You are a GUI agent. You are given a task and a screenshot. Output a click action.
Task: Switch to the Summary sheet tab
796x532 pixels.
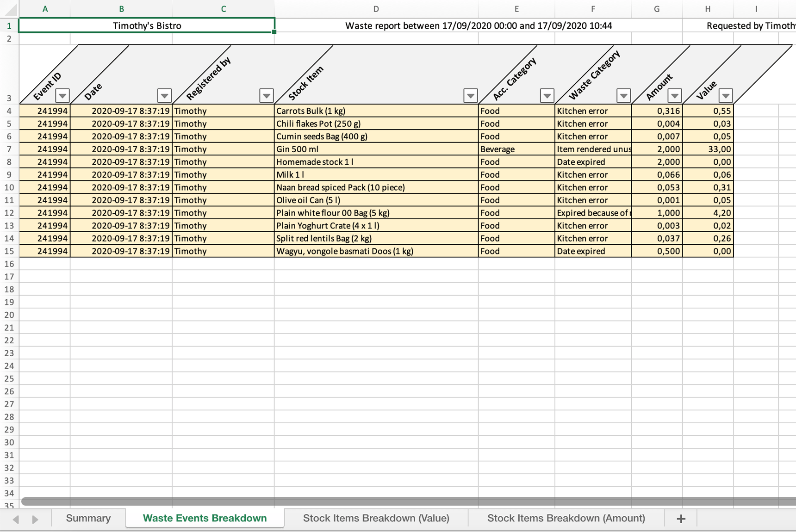pyautogui.click(x=88, y=518)
